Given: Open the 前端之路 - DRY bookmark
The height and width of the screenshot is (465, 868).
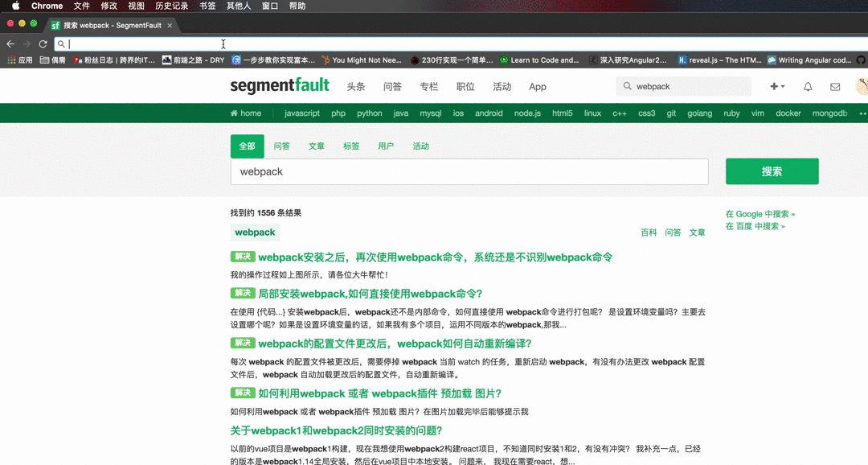Looking at the screenshot, I should click(193, 60).
